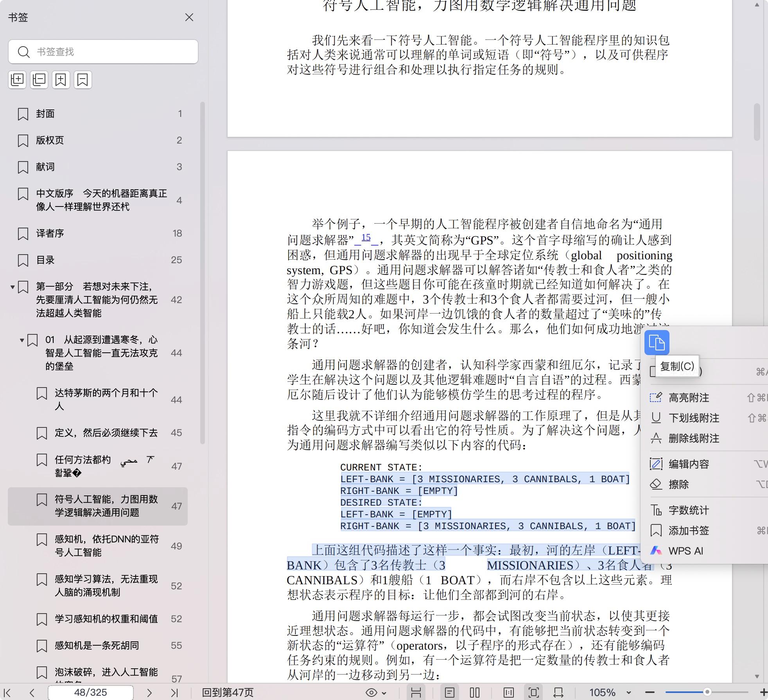768x700 pixels.
Task: Click the page number field 48/325
Action: (x=90, y=693)
